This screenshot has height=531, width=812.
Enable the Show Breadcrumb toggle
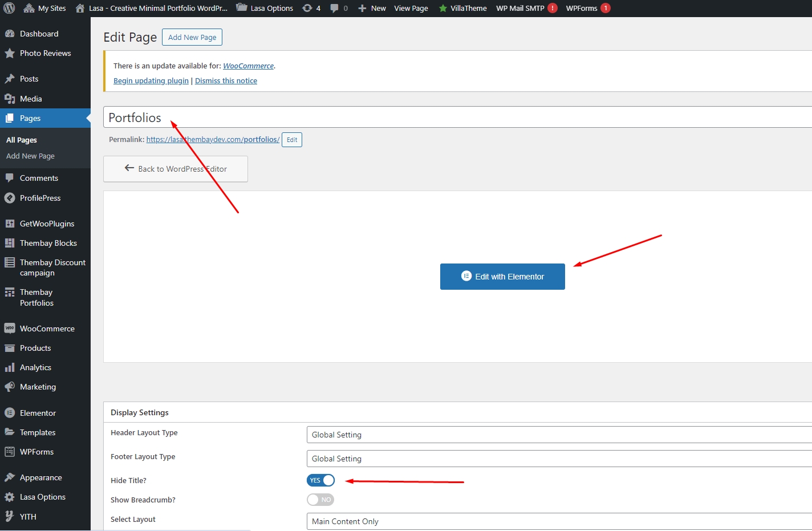pyautogui.click(x=320, y=500)
